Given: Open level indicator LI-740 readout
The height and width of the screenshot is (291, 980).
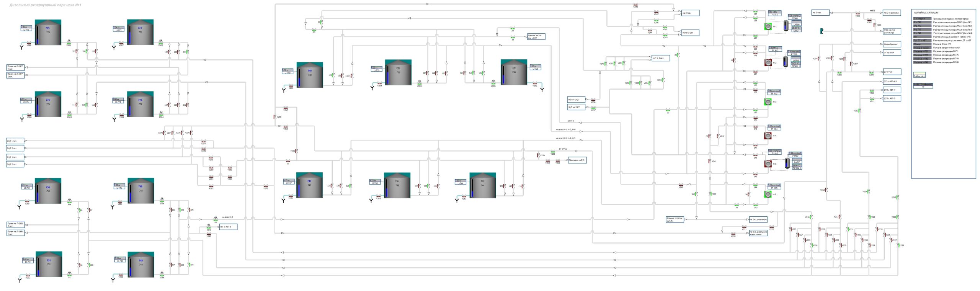Looking at the screenshot, I should 287,71.
